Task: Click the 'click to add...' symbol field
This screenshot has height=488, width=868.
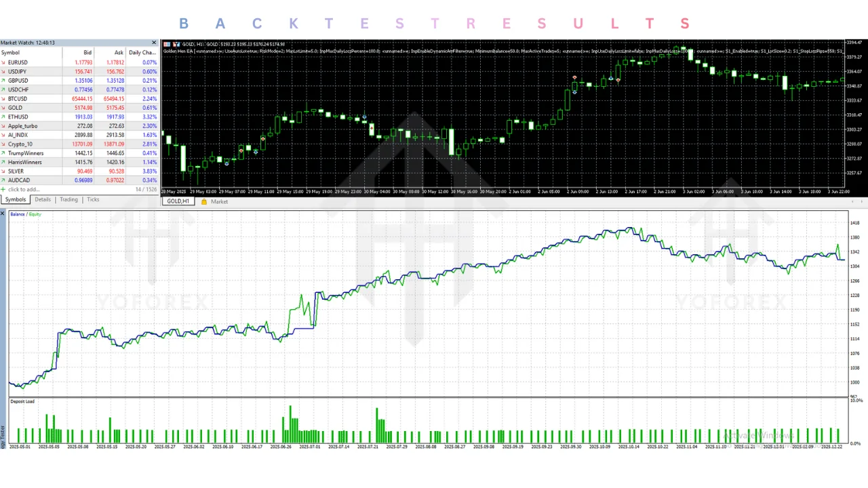Action: [24, 190]
